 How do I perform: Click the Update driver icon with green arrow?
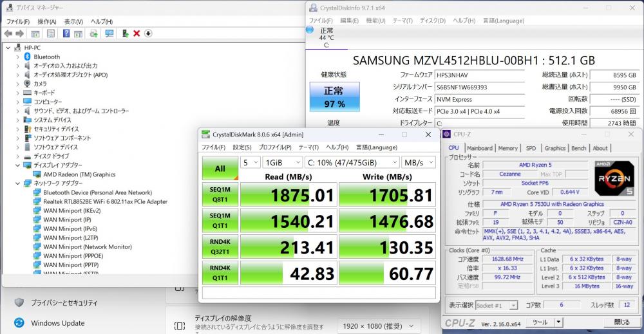[x=126, y=33]
